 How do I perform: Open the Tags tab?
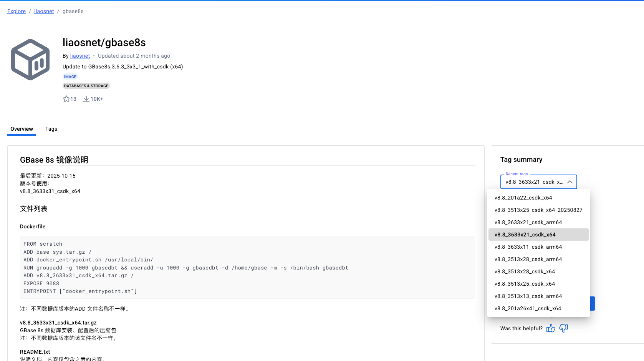click(51, 129)
